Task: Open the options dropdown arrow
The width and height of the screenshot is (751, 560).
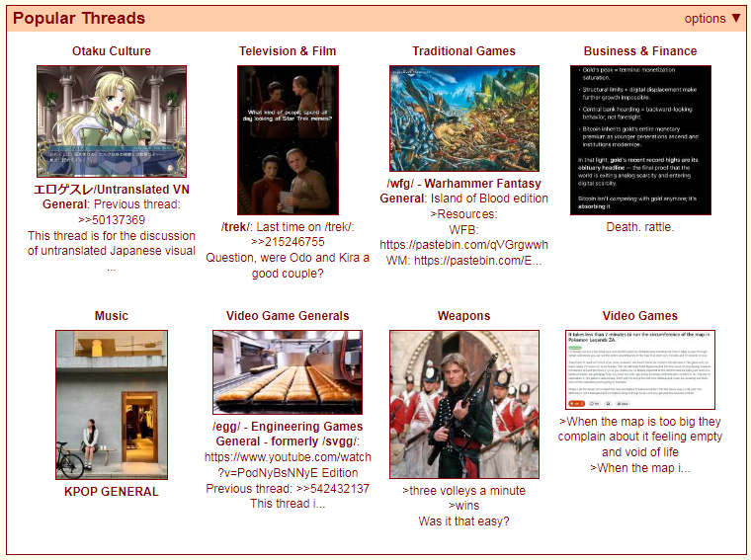Action: coord(735,18)
